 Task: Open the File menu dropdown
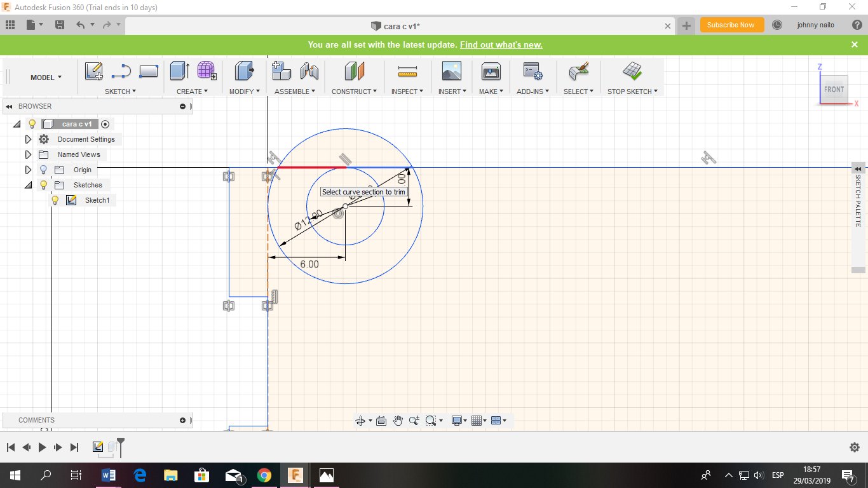tap(35, 25)
